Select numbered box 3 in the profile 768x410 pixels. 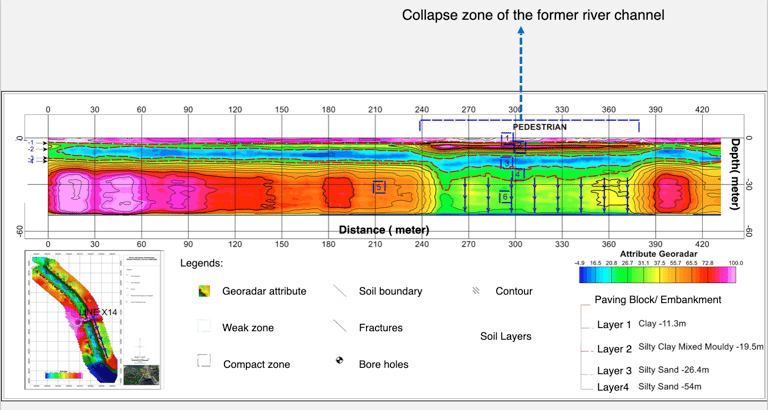[507, 163]
